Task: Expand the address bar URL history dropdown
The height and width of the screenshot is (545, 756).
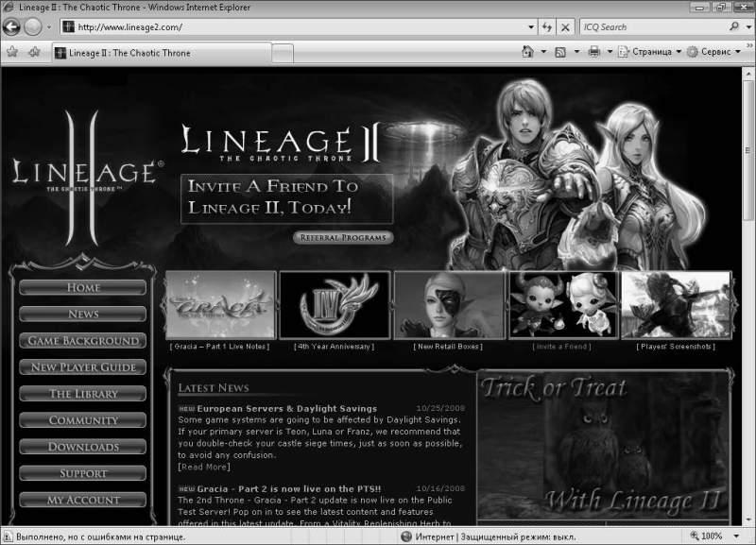Action: click(x=531, y=27)
